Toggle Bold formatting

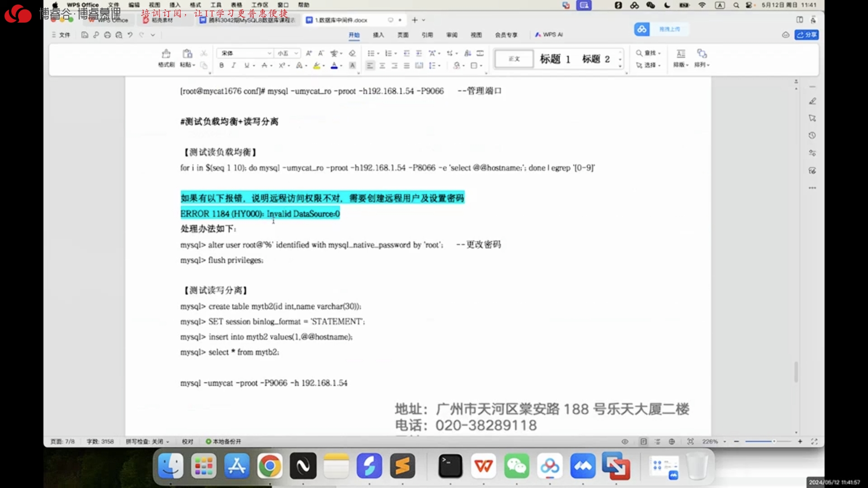[222, 66]
